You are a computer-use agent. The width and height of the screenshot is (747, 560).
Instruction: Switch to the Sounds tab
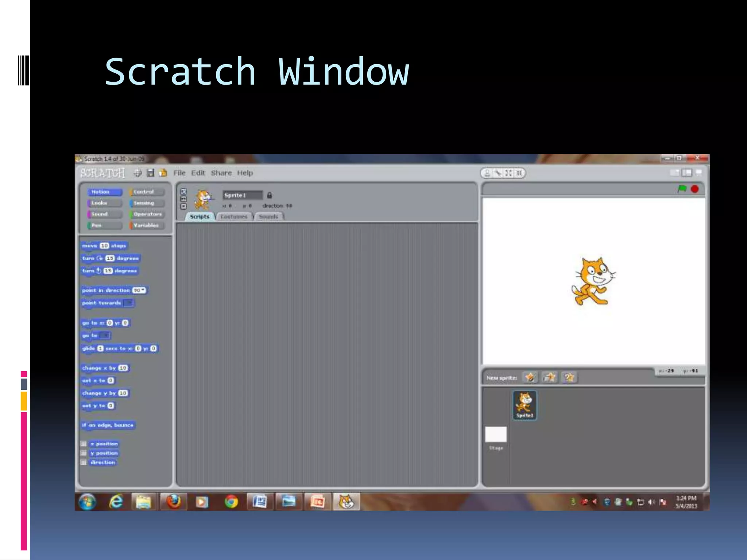tap(268, 217)
